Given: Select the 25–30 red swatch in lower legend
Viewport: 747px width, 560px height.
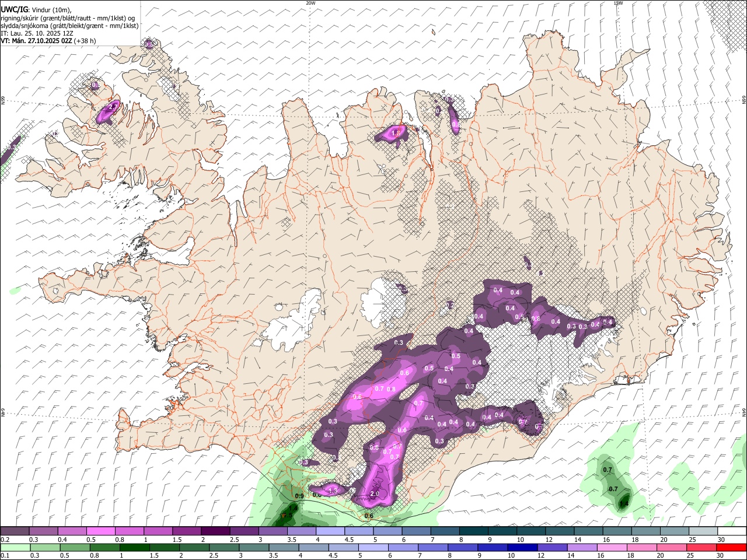Looking at the screenshot, I should click(700, 548).
